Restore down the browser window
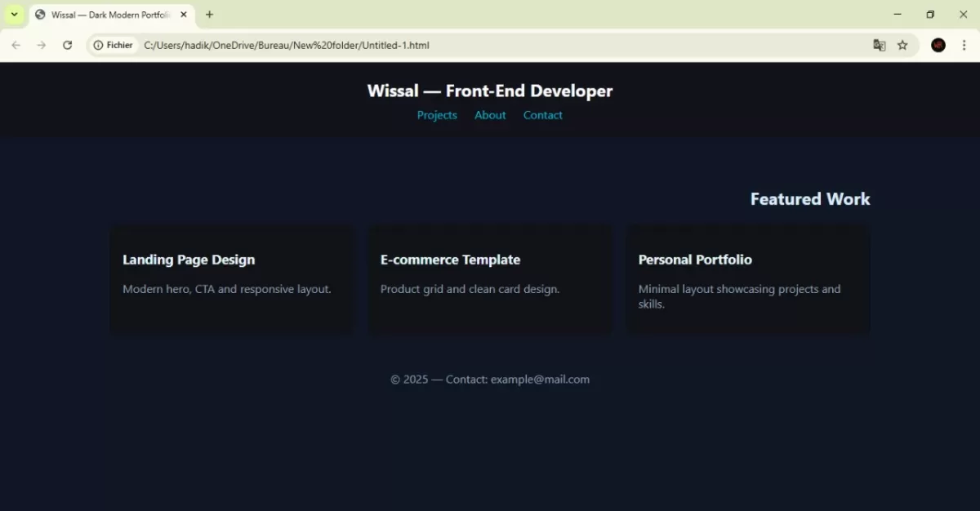980x511 pixels. pyautogui.click(x=929, y=15)
